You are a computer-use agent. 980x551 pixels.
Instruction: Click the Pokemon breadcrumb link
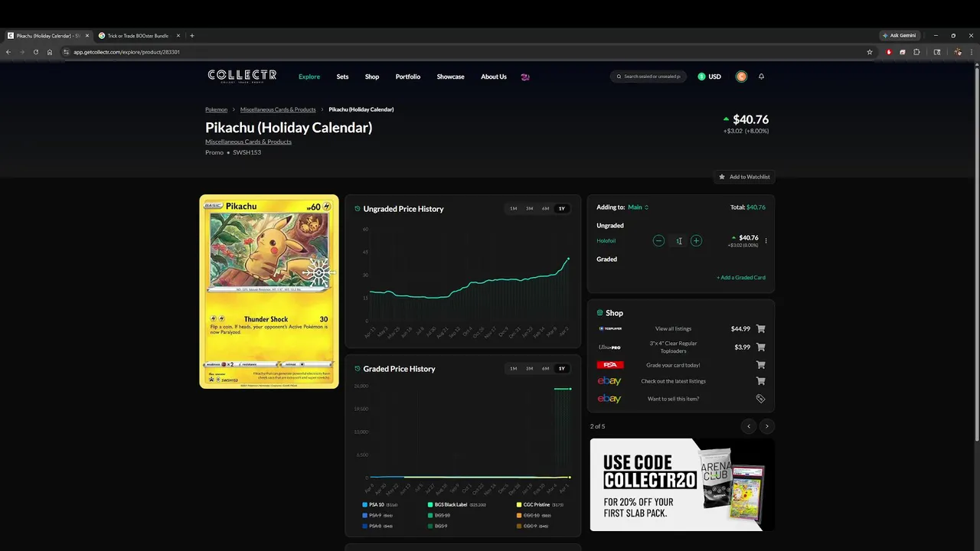[x=216, y=109]
